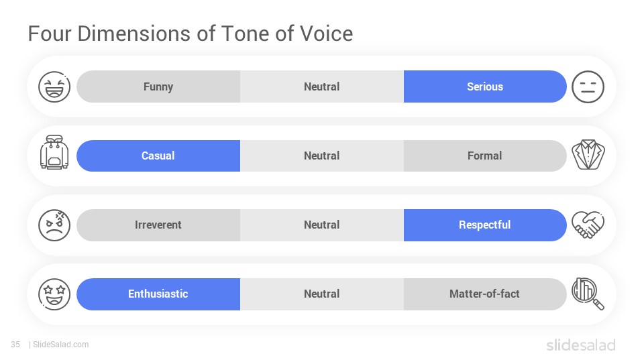Viewport: 644px width, 362px height.
Task: Select the blue Respectful segment
Action: pyautogui.click(x=485, y=225)
